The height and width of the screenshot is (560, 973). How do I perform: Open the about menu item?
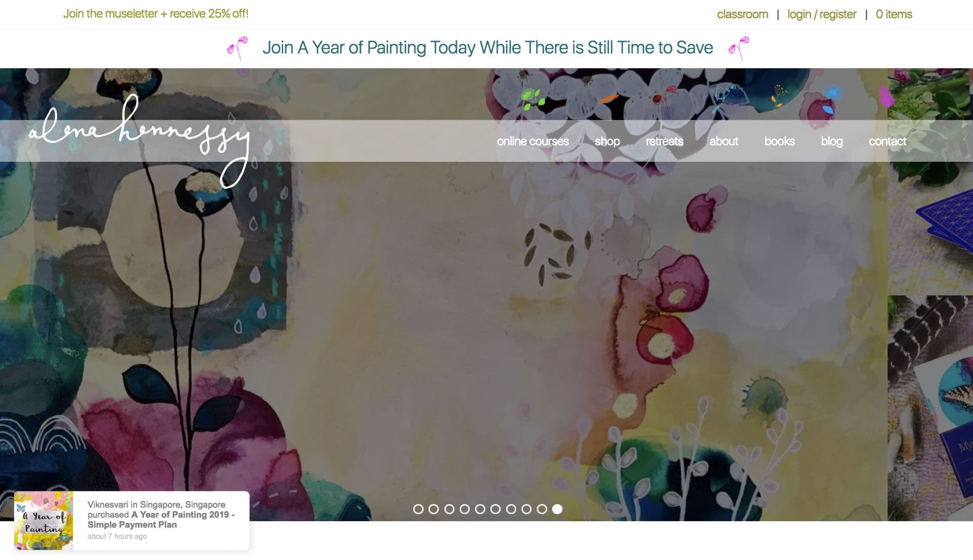click(x=724, y=141)
